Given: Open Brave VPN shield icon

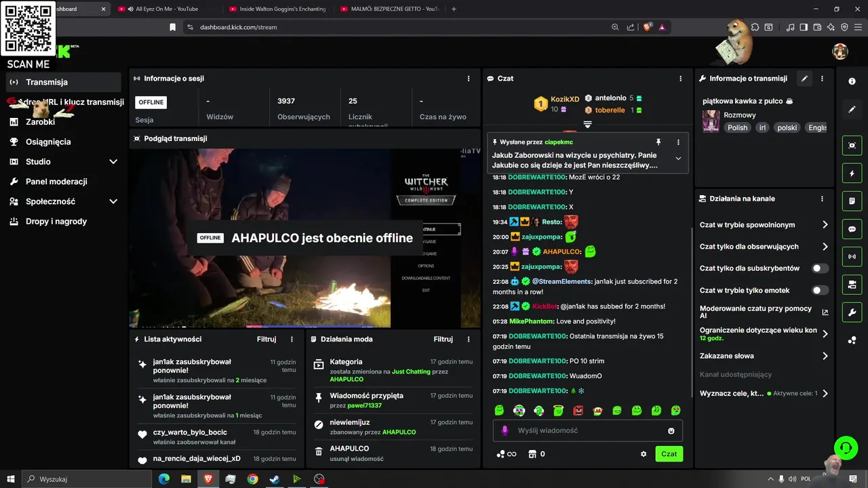Looking at the screenshot, I should [844, 27].
